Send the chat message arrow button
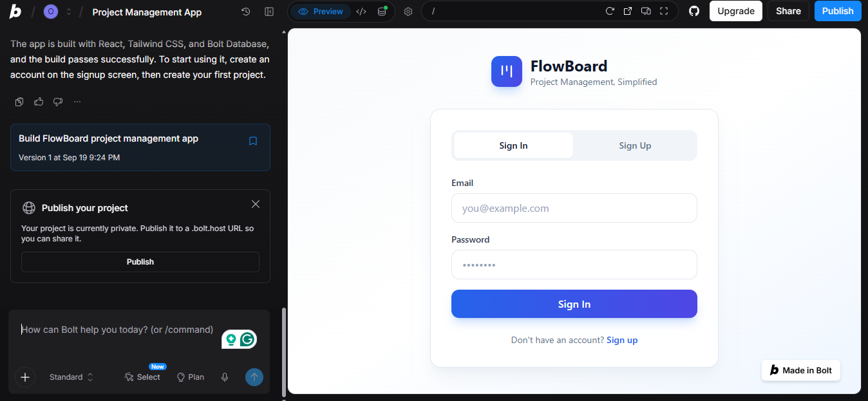This screenshot has width=868, height=401. tap(254, 377)
